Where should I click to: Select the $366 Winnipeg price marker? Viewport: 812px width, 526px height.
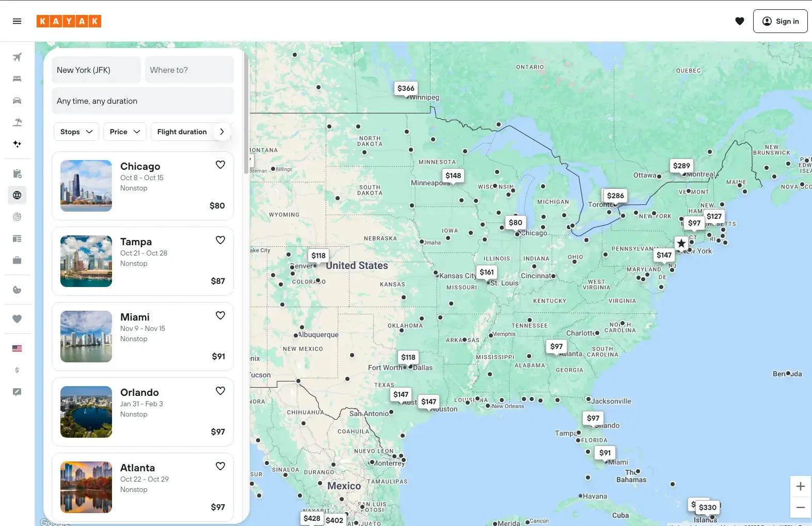pyautogui.click(x=405, y=88)
